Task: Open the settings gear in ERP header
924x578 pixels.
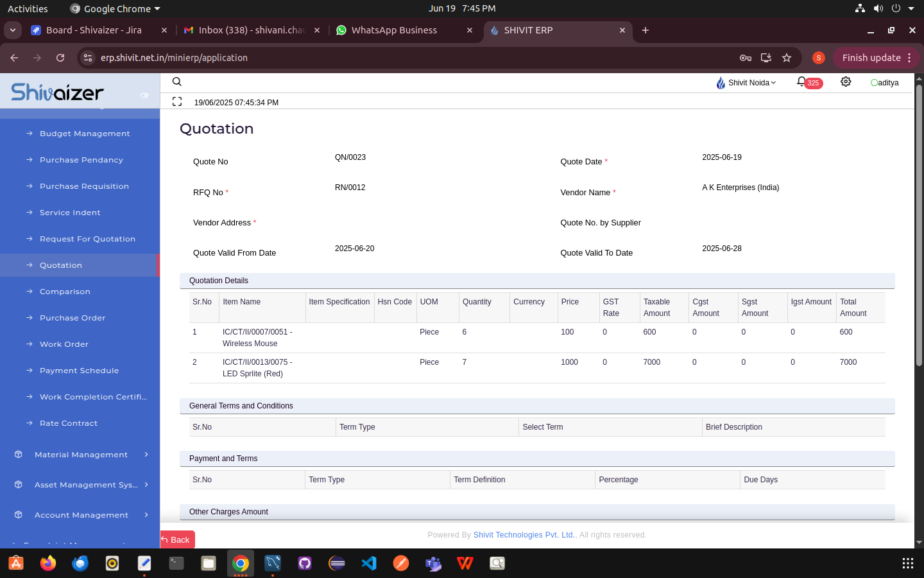Action: pos(846,82)
